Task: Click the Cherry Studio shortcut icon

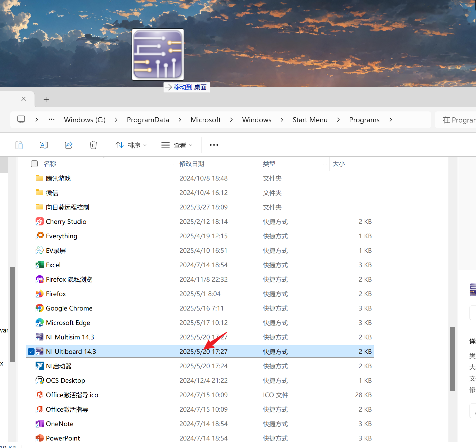Action: coord(39,222)
